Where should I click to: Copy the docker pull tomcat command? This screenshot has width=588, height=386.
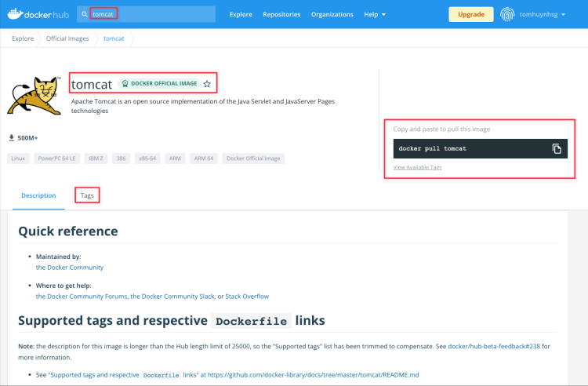pyautogui.click(x=557, y=148)
